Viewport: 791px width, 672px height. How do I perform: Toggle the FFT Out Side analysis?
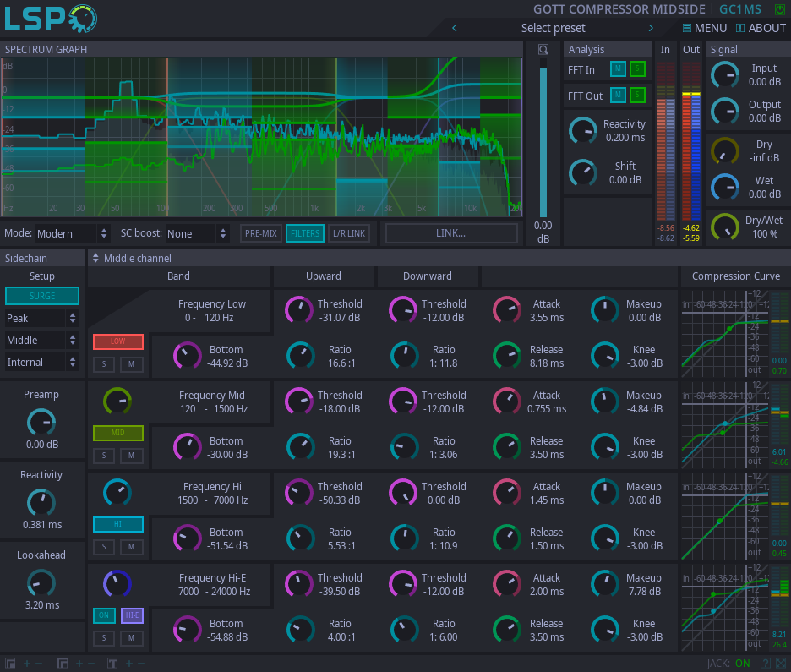[x=636, y=96]
